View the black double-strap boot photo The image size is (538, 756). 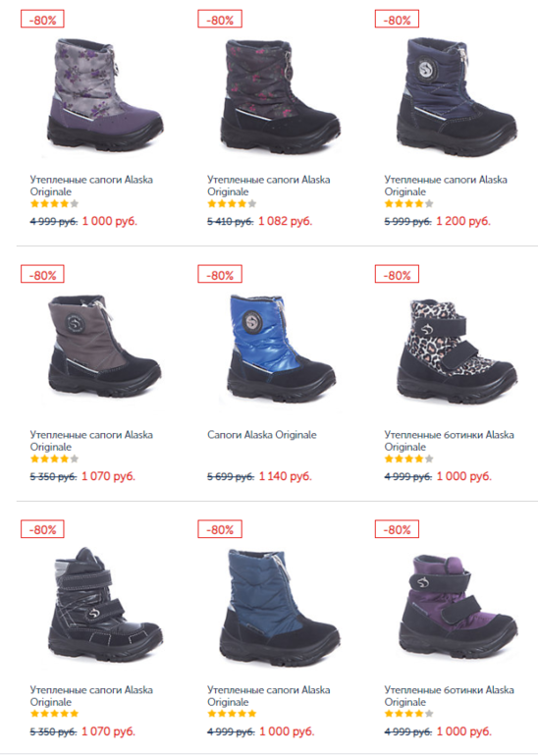point(105,604)
